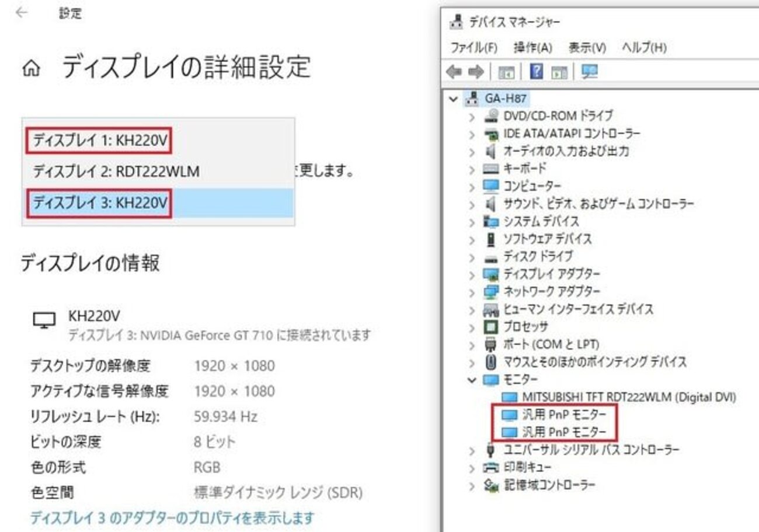The height and width of the screenshot is (532, 759).
Task: Open ディスプレイ 3 のアダプターのプロパティを表示します link
Action: click(x=172, y=517)
